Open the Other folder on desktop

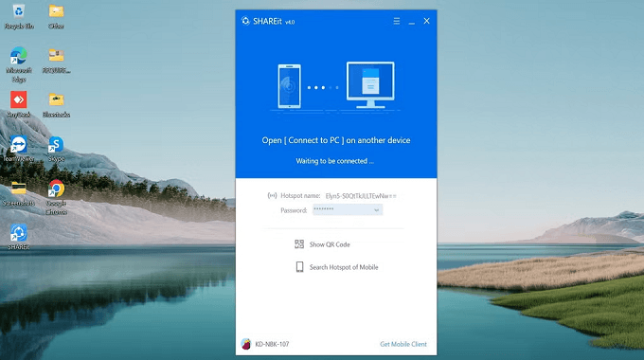click(56, 16)
